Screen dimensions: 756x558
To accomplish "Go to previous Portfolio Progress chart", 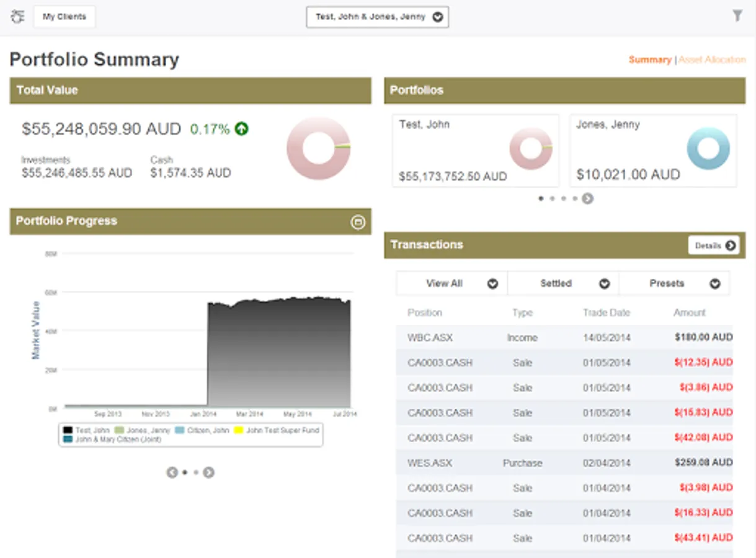I will pos(172,472).
